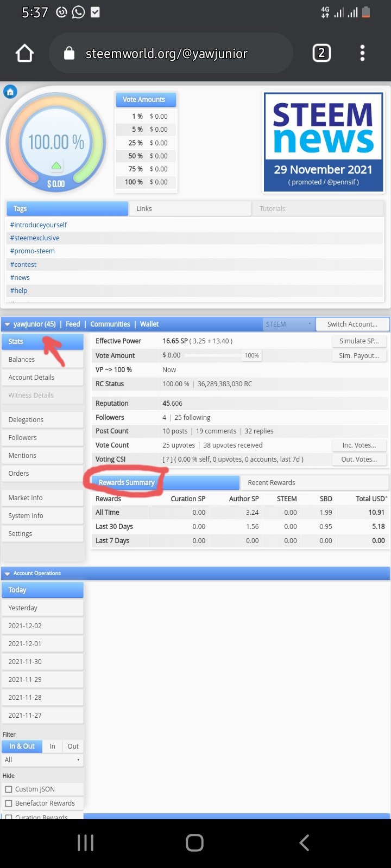Click the green up arrow in voting gauge
The height and width of the screenshot is (868, 391).
[x=56, y=165]
